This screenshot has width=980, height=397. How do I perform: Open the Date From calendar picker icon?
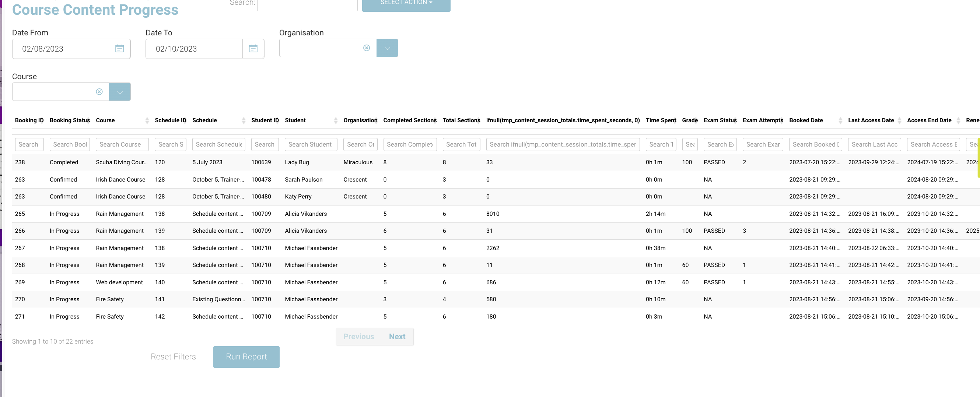click(x=119, y=49)
